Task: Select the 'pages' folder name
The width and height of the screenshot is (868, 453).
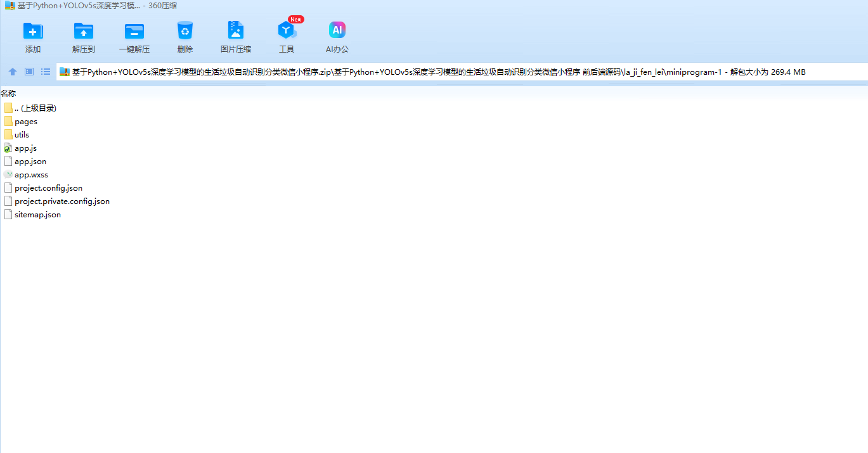Action: [x=26, y=122]
